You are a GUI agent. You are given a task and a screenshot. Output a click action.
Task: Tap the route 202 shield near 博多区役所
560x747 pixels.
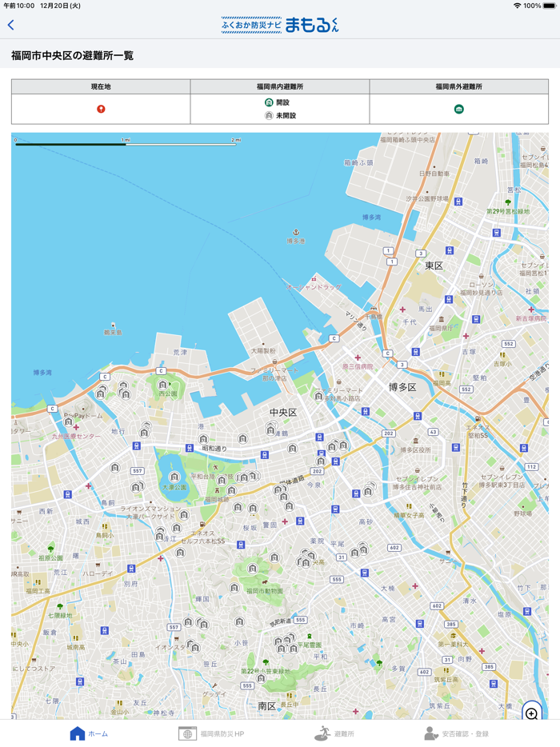click(x=389, y=433)
